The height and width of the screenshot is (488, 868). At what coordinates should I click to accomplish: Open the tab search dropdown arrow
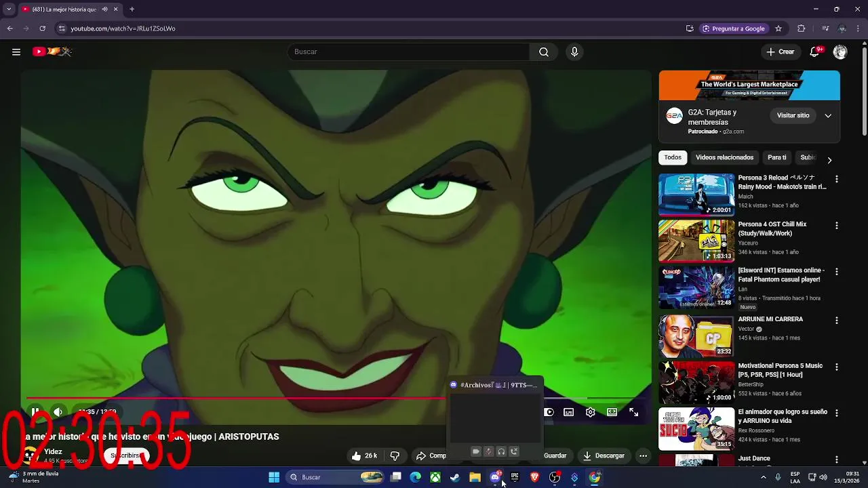click(x=9, y=9)
